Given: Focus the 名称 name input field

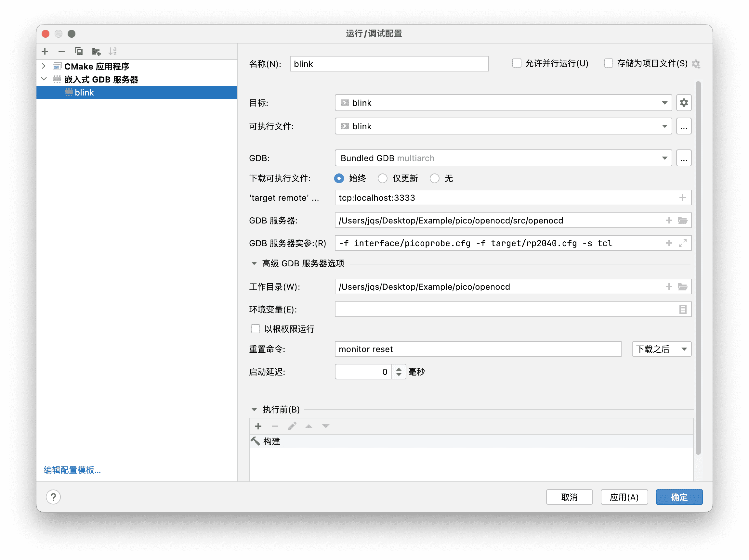Looking at the screenshot, I should click(389, 64).
